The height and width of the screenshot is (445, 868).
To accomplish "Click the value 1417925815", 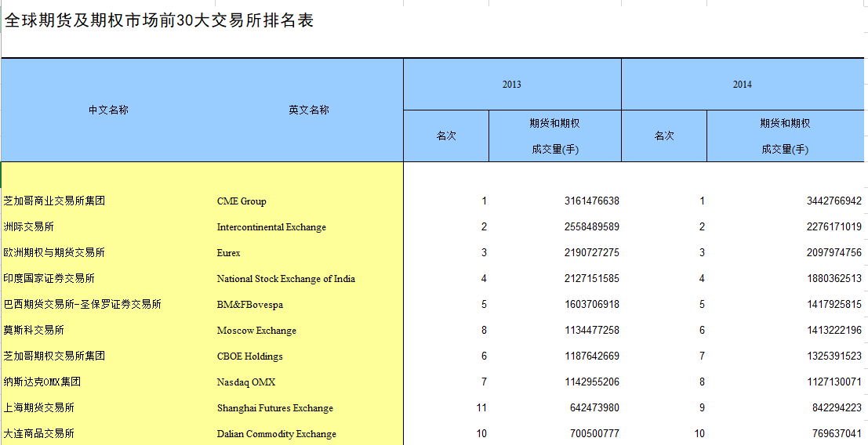I will click(834, 304).
